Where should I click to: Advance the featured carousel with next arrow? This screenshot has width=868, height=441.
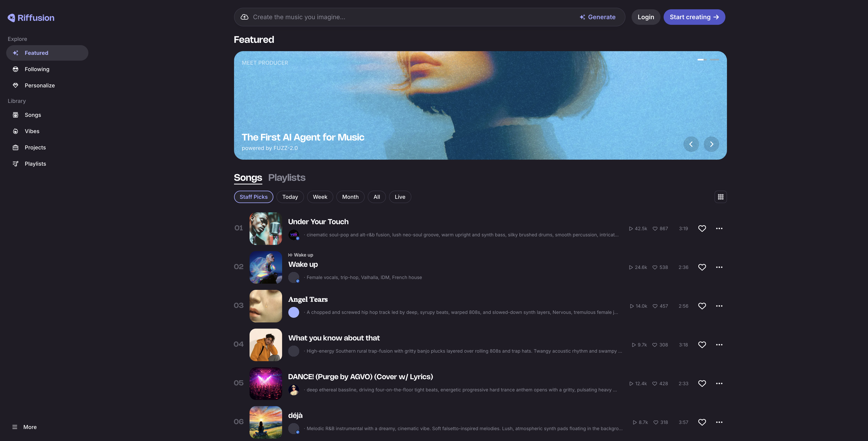[x=711, y=144]
